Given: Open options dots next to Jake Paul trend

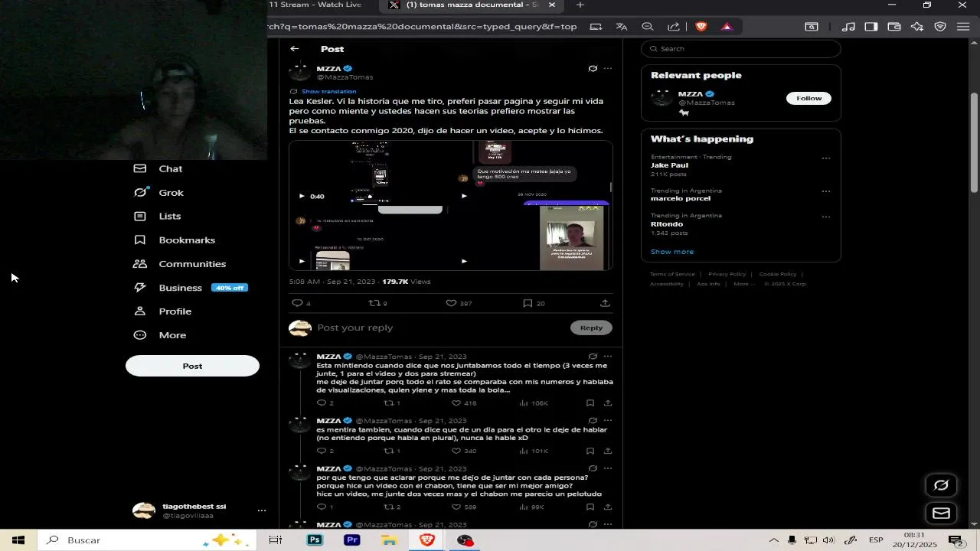Looking at the screenshot, I should click(x=826, y=158).
